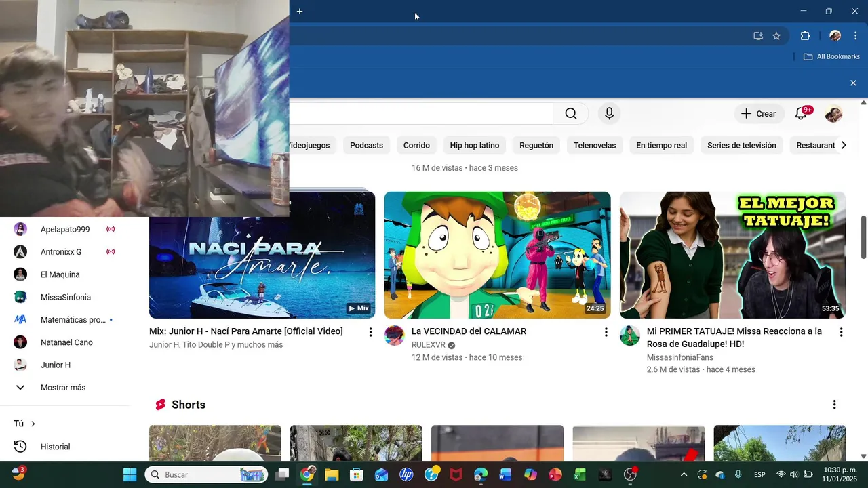
Task: Show hidden system tray icons
Action: (684, 474)
